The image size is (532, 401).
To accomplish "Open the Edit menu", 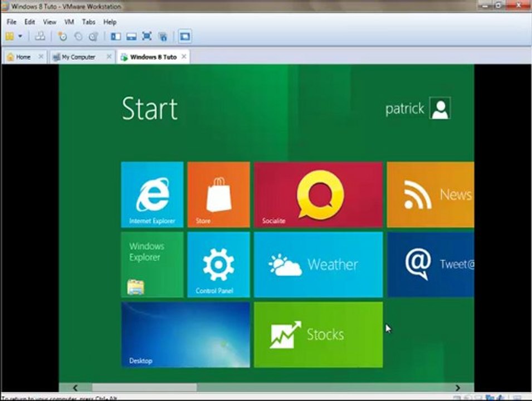I will 30,22.
